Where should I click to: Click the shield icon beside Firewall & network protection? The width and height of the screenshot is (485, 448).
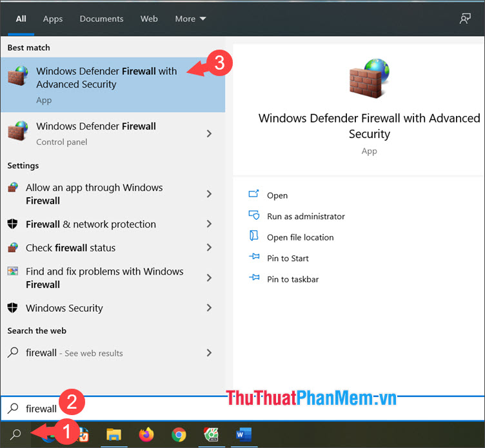(x=12, y=224)
